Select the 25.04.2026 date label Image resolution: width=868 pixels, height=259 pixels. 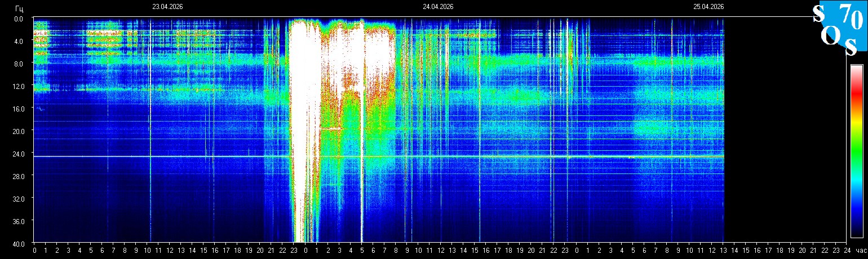[708, 7]
